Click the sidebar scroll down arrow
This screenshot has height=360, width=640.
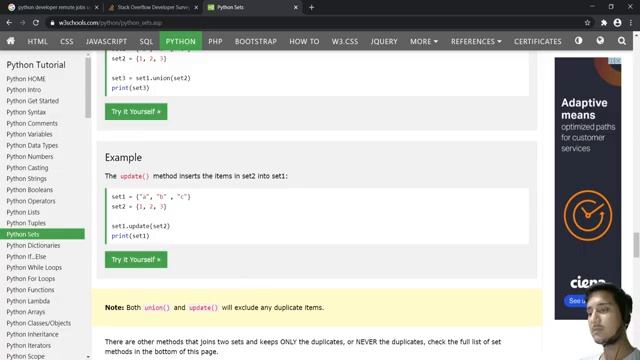[x=88, y=356]
